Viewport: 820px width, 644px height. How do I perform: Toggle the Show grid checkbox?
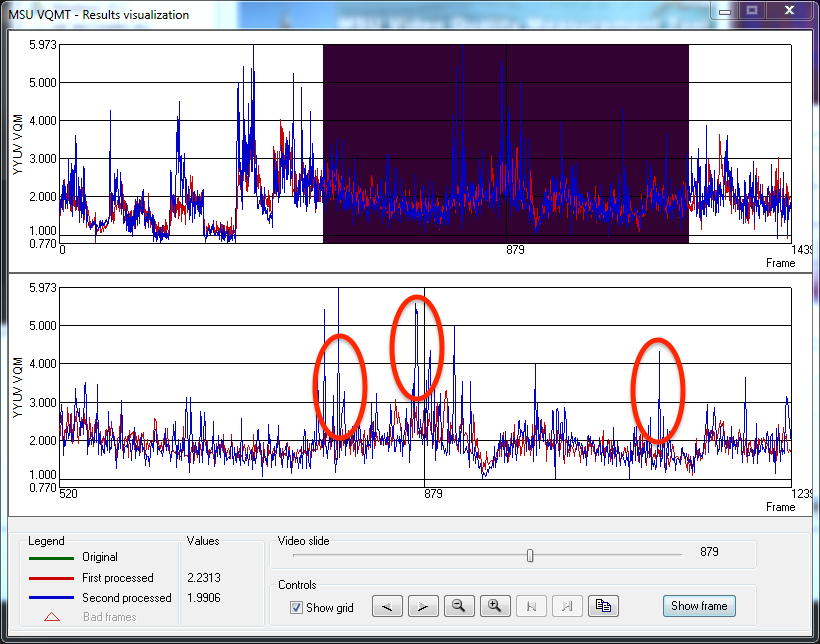[297, 607]
